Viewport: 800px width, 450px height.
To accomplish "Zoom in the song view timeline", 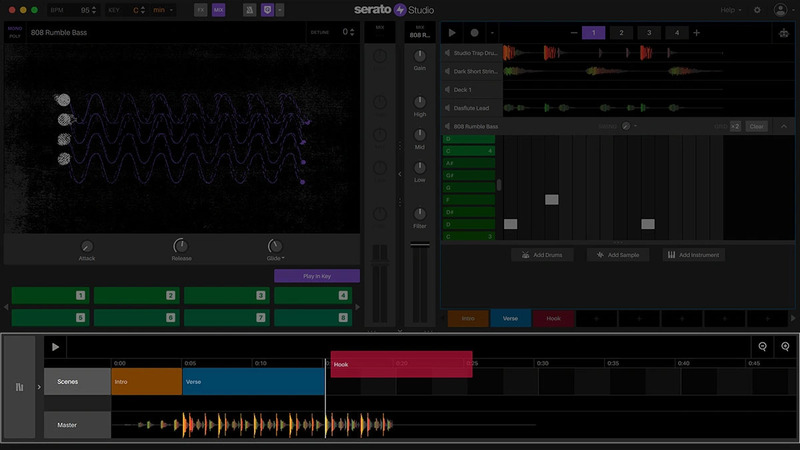I will [x=786, y=347].
